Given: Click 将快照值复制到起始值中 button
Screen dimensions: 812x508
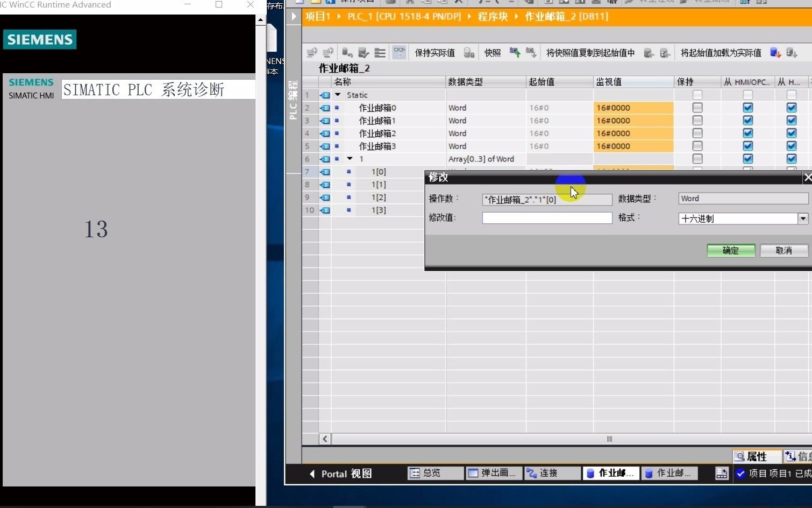Looking at the screenshot, I should [590, 53].
